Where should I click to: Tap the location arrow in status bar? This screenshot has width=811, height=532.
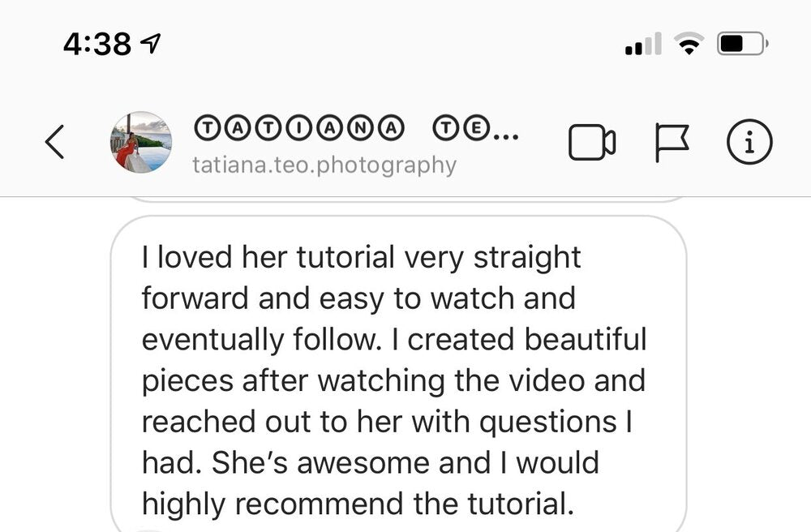[x=152, y=44]
